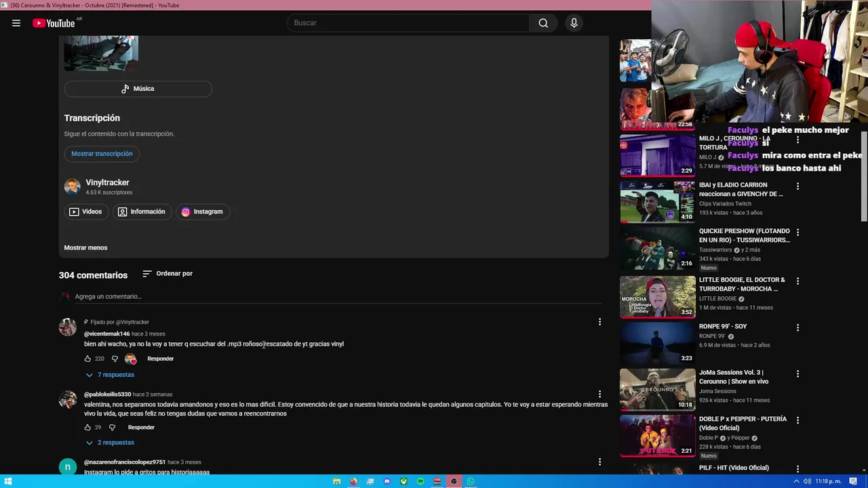
Task: Open options menu for vicentemak146 comment
Action: pos(599,322)
